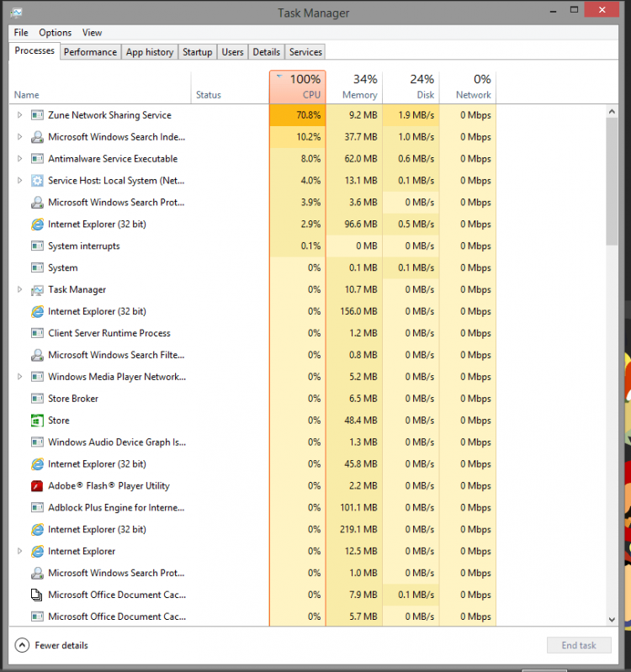The width and height of the screenshot is (631, 672).
Task: Sort processes by CPU column header
Action: pyautogui.click(x=298, y=87)
